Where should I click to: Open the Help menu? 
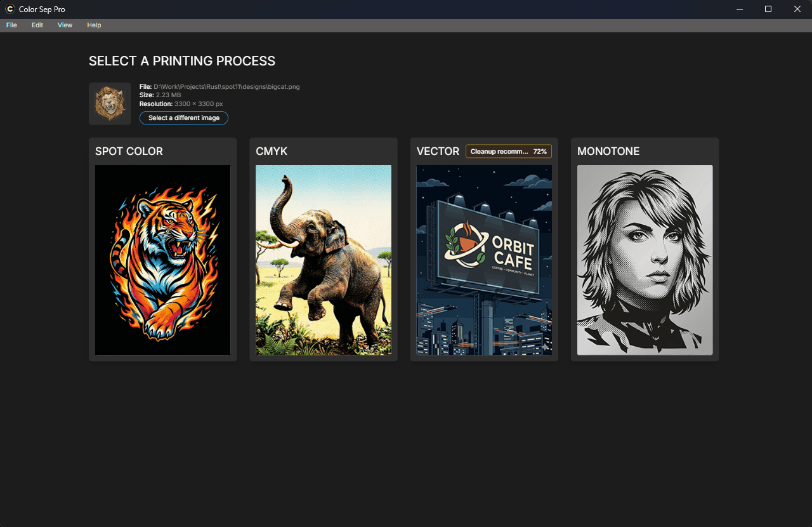click(94, 25)
